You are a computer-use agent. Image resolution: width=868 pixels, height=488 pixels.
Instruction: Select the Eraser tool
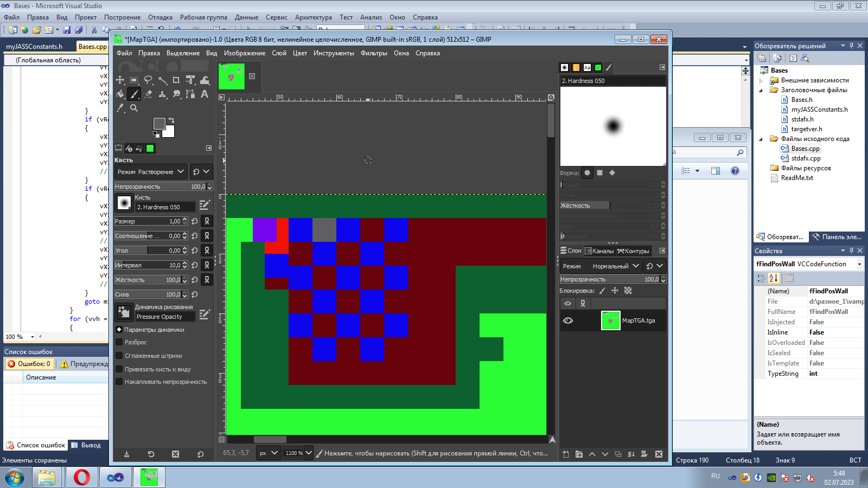(x=148, y=94)
